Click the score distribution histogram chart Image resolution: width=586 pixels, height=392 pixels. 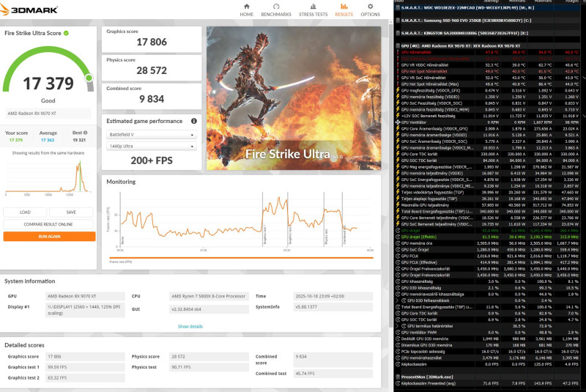point(48,177)
